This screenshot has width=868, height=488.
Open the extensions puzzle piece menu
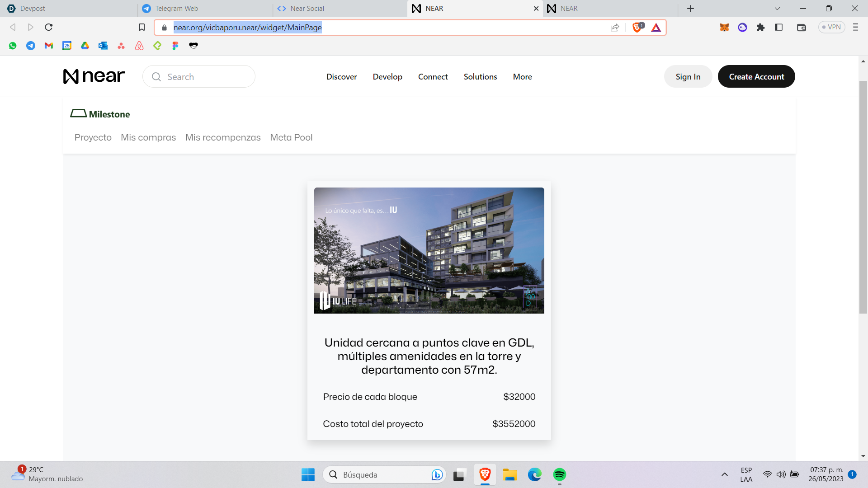tap(760, 28)
